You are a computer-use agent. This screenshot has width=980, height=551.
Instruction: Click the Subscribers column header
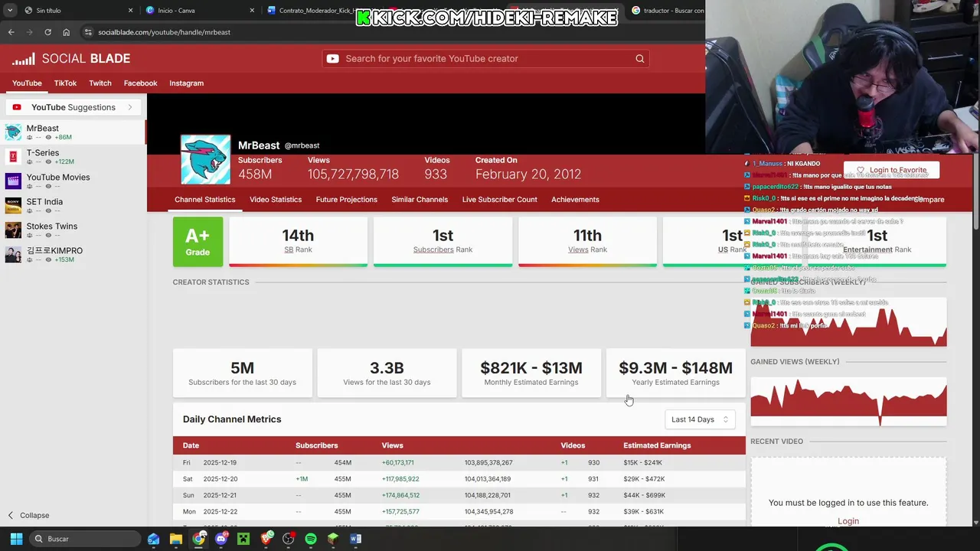click(316, 445)
